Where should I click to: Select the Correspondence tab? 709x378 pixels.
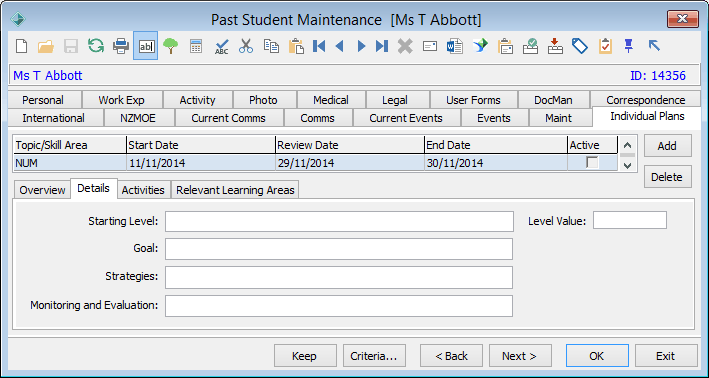646,100
